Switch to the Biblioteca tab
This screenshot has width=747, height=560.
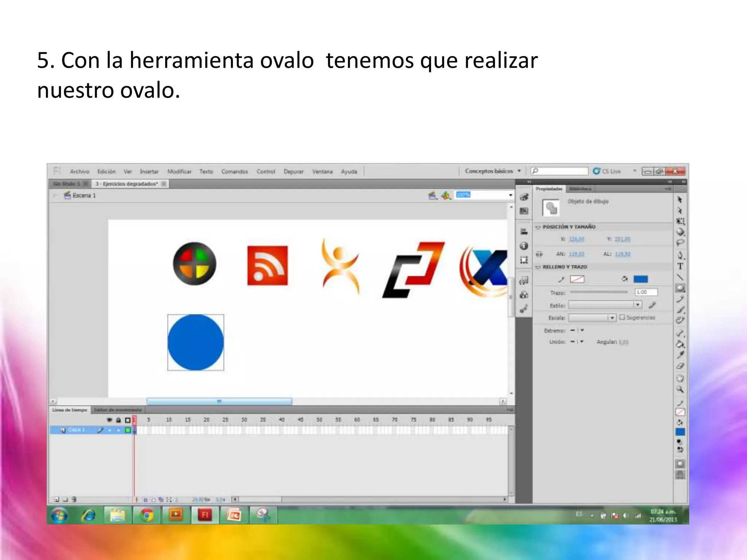(580, 189)
